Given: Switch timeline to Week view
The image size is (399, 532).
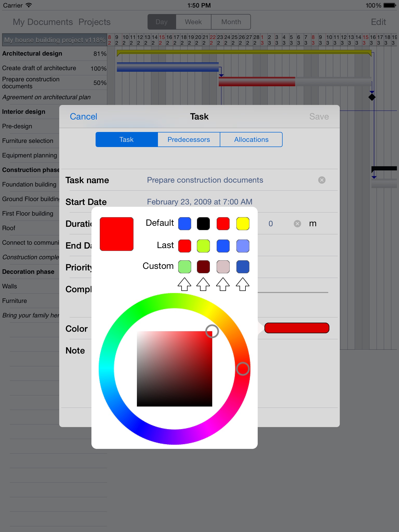Looking at the screenshot, I should point(194,22).
